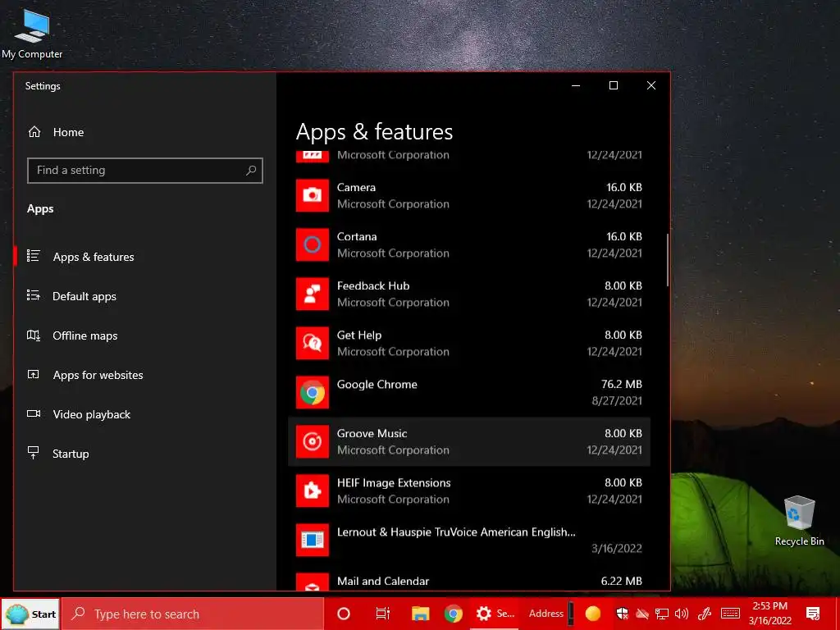Select Apps & features in sidebar
The image size is (840, 630).
[144, 257]
